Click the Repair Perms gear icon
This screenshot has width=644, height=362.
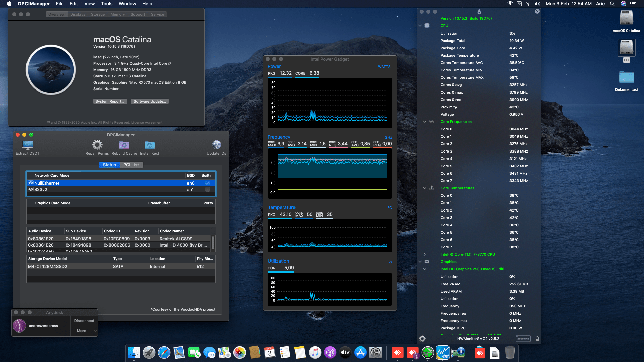pos(97,145)
